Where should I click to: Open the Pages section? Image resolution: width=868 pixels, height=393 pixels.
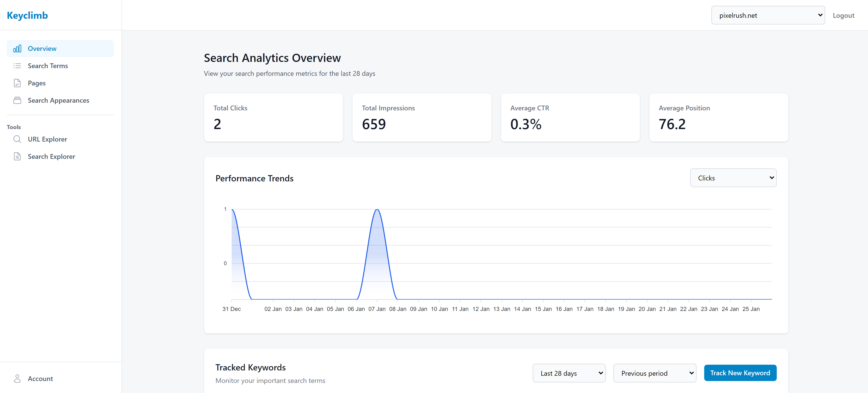click(x=60, y=83)
